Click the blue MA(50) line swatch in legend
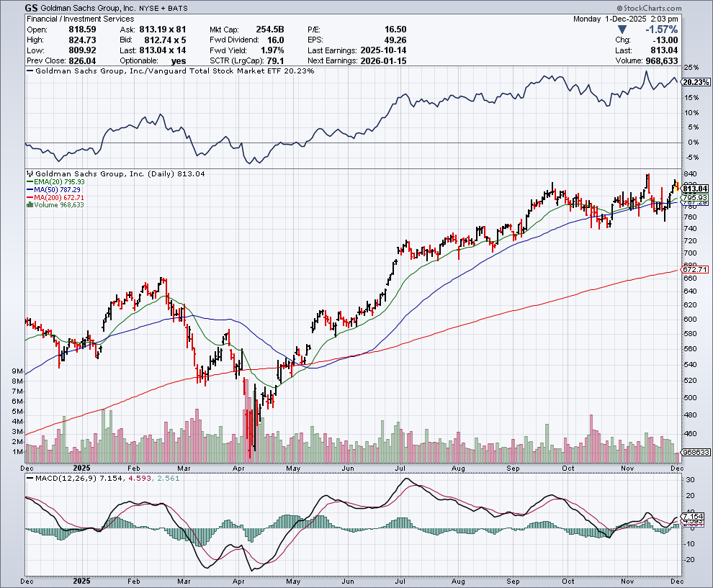 [30, 190]
